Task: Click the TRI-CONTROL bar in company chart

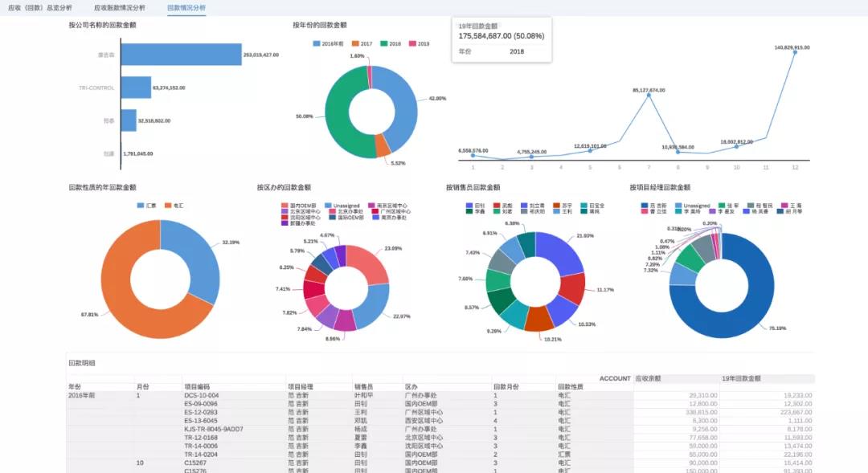Action: pyautogui.click(x=135, y=88)
